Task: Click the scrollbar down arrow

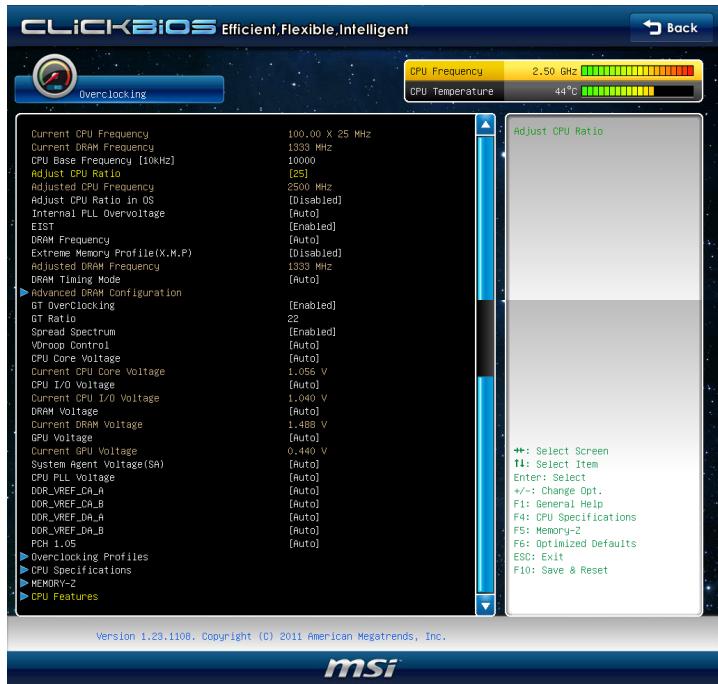Action: [485, 605]
